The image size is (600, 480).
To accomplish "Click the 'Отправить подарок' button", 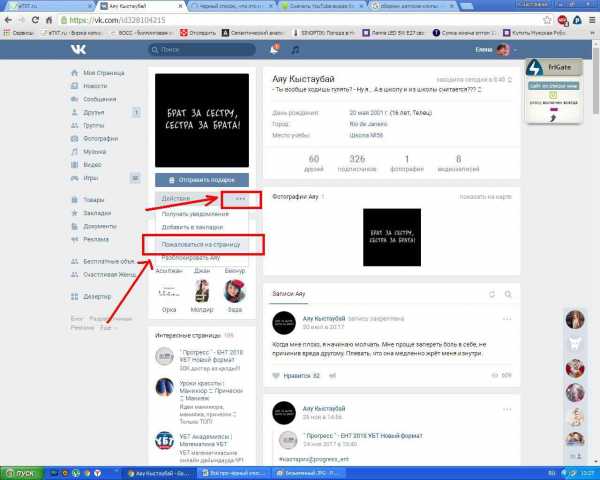I will 202,180.
